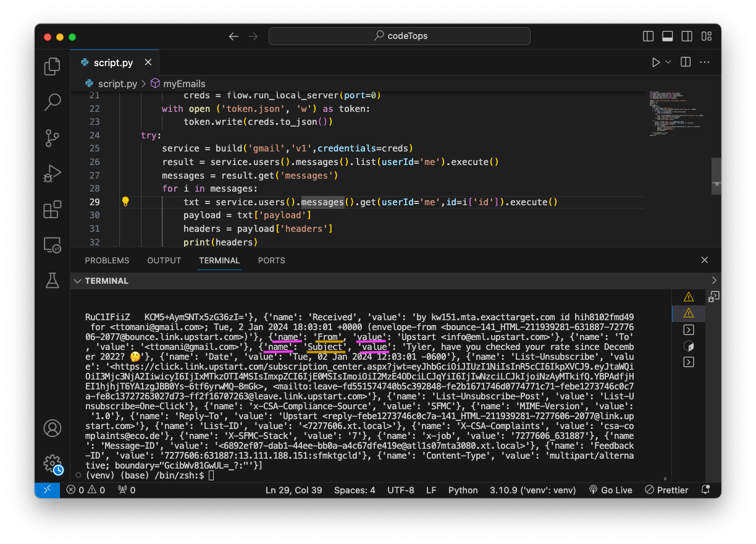
Task: Click the 'try:' code line
Action: [x=151, y=135]
